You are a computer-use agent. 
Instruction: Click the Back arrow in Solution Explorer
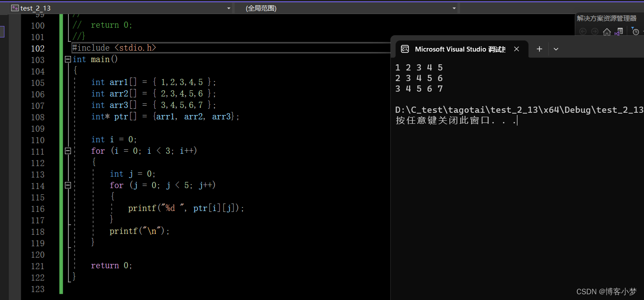583,31
